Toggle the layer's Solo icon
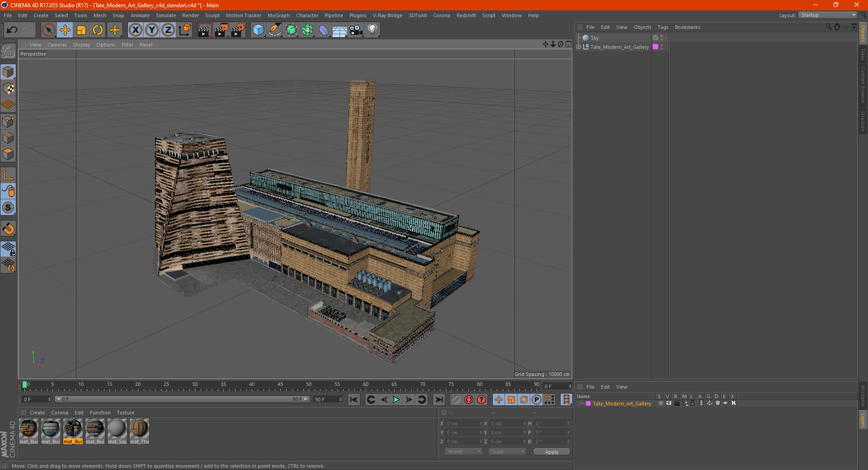Screen dimensions: 868x470 click(660, 403)
